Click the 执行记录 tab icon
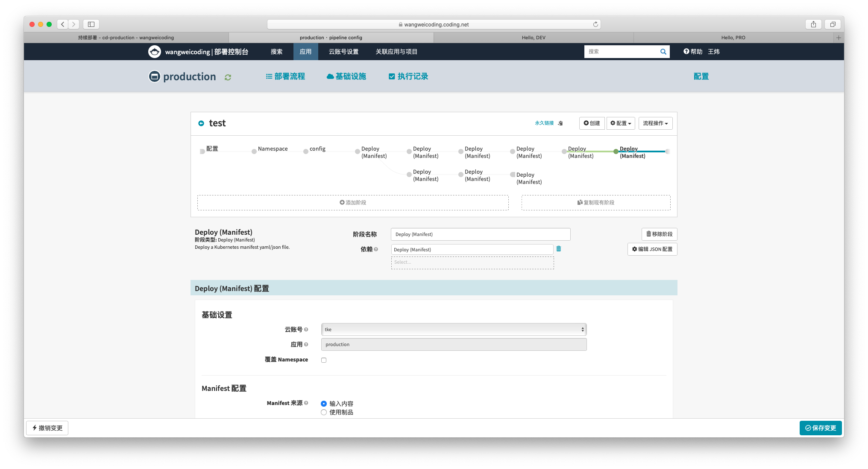Viewport: 868px width, 469px height. tap(390, 76)
